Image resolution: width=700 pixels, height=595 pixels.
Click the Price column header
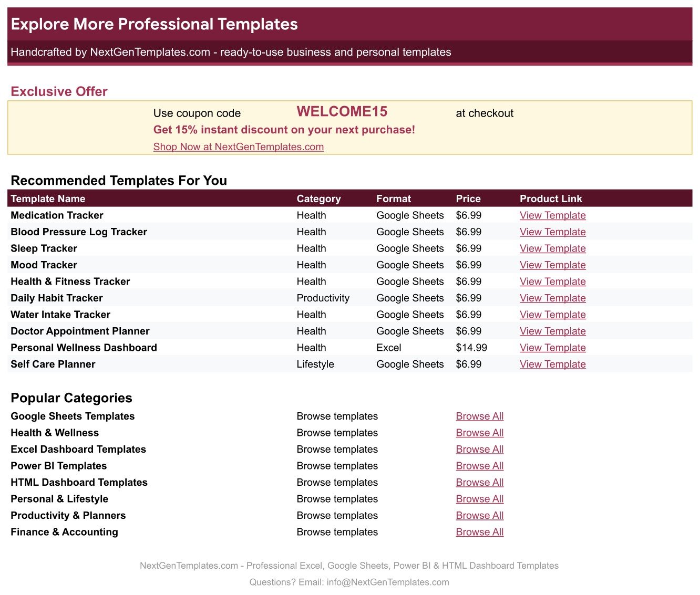[468, 199]
